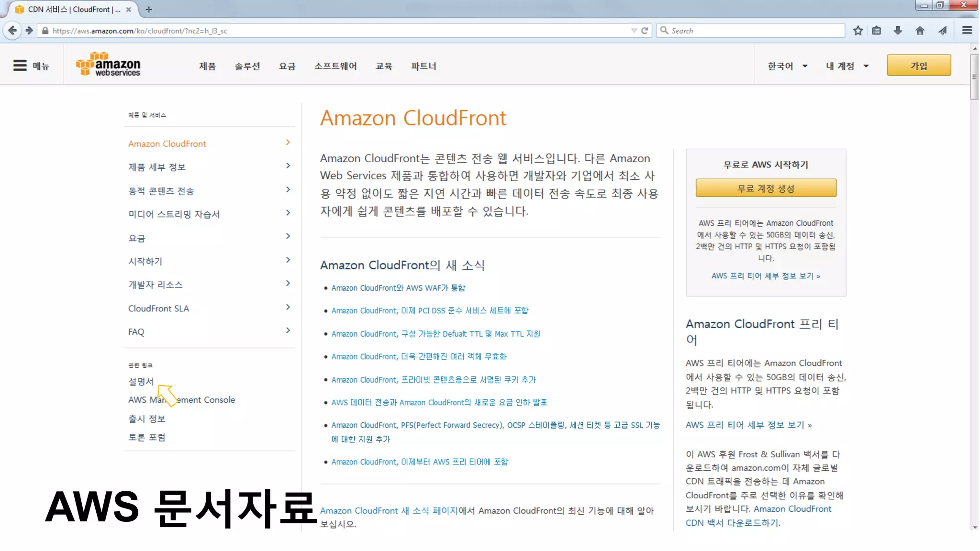Open the Default TTL 및 Max TTL 지원 link

point(435,334)
